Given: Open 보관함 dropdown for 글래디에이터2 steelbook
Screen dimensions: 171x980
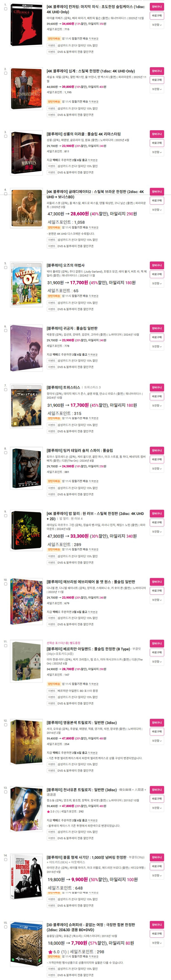Looking at the screenshot, I should click(156, 210).
